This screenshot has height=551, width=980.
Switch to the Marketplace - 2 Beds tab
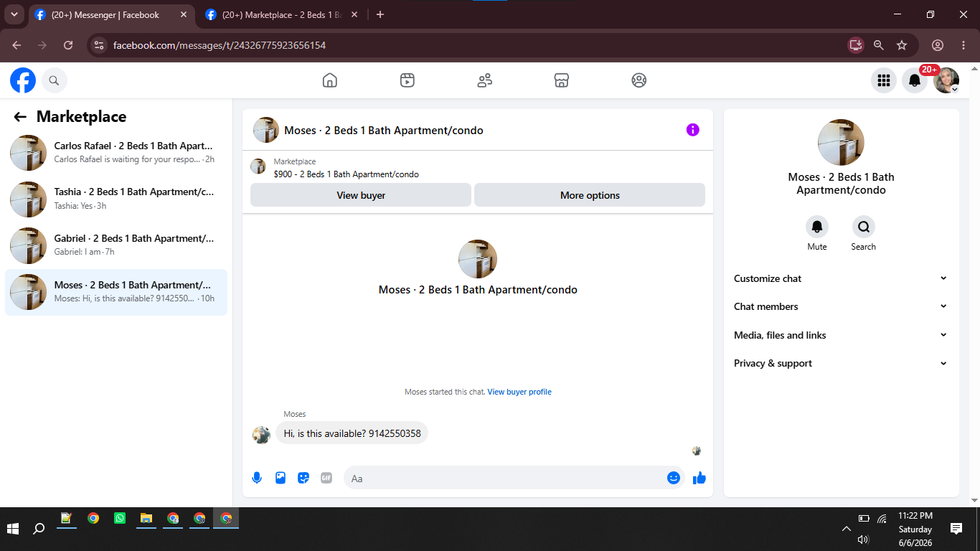click(283, 15)
